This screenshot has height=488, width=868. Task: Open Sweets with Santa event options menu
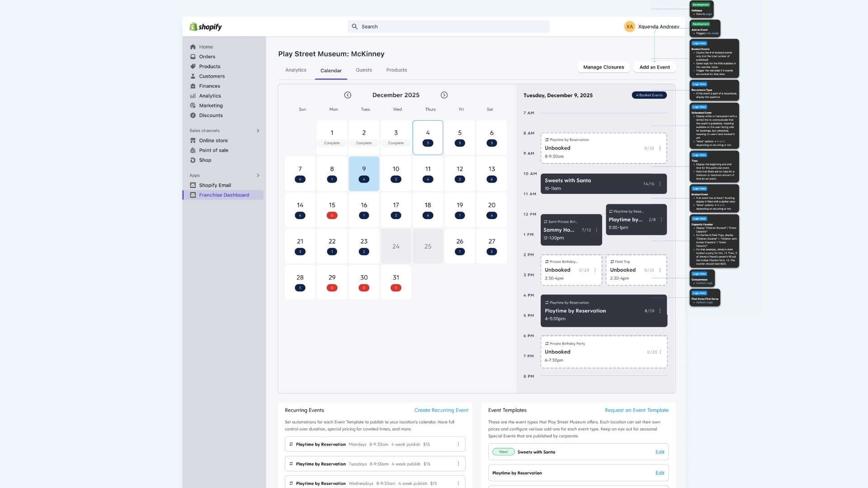pos(660,184)
